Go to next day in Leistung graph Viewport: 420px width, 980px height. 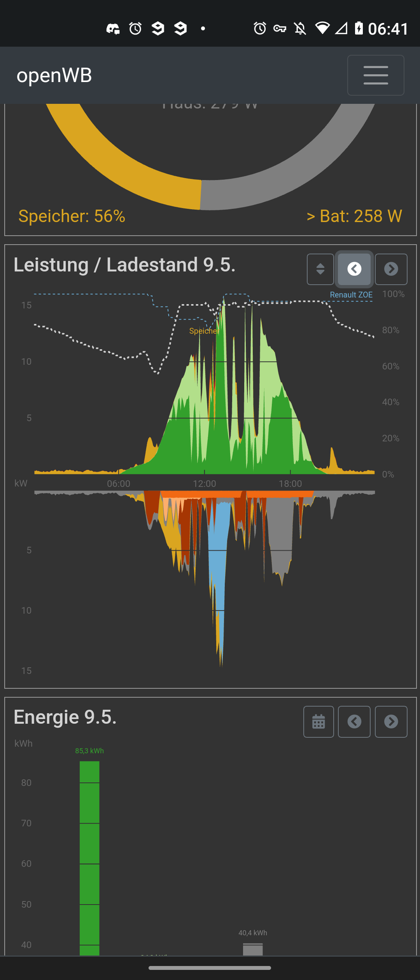(391, 269)
